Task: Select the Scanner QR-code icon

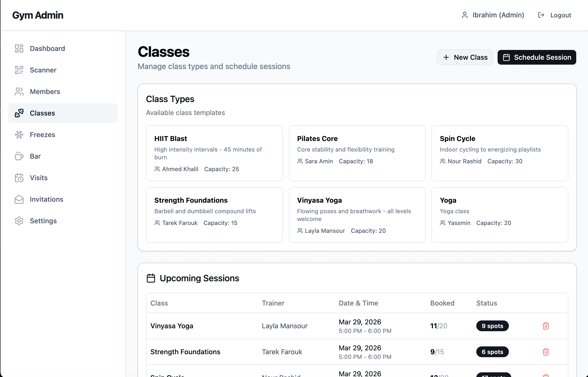Action: 19,70
